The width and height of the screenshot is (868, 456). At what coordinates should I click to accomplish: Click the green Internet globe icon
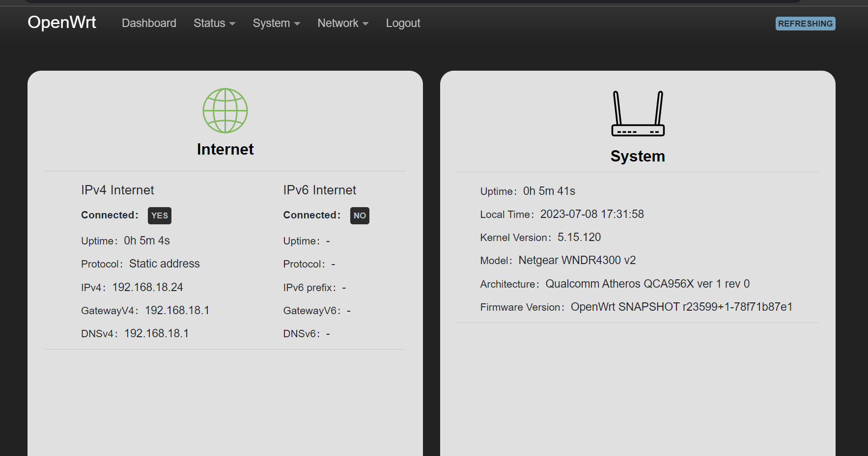click(225, 111)
